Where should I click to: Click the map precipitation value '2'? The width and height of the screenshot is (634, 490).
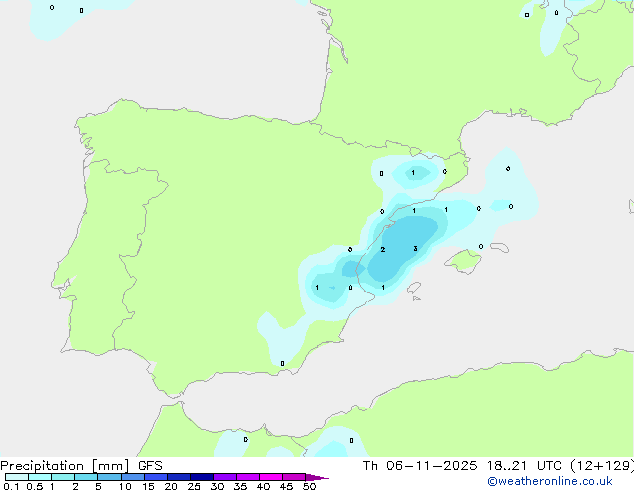point(383,249)
